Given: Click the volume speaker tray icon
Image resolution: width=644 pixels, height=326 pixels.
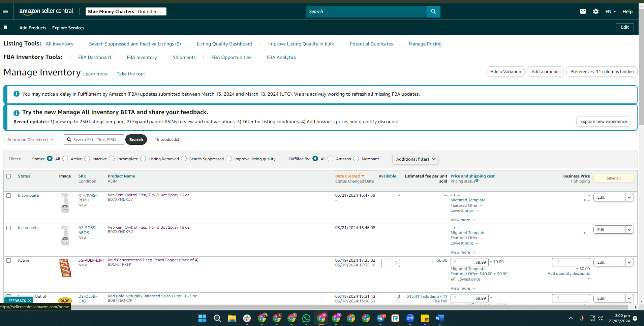Looking at the screenshot, I should click(x=600, y=318).
